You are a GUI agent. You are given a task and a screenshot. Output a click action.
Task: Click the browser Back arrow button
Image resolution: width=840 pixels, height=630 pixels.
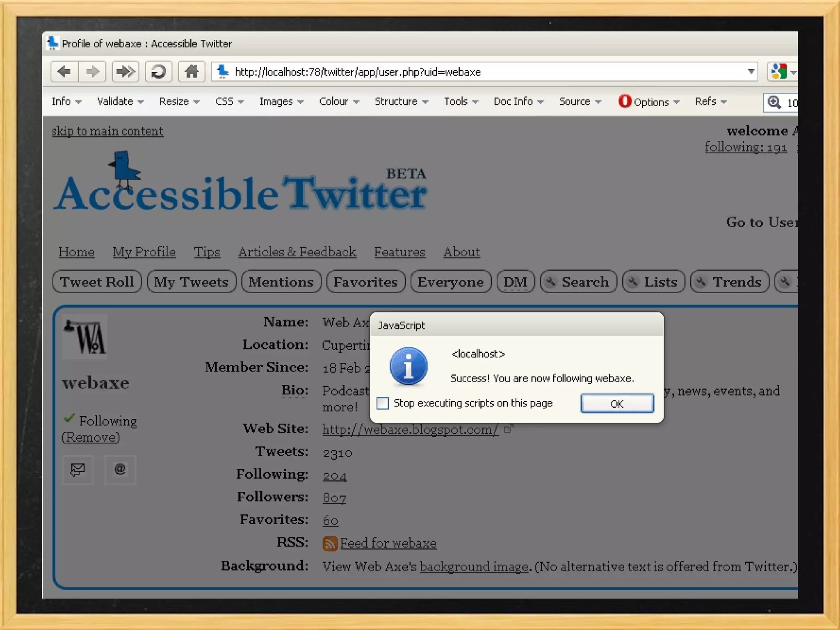64,72
